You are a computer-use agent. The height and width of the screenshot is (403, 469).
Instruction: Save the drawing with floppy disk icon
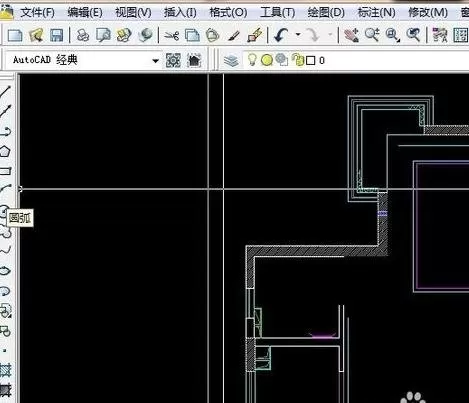[56, 35]
